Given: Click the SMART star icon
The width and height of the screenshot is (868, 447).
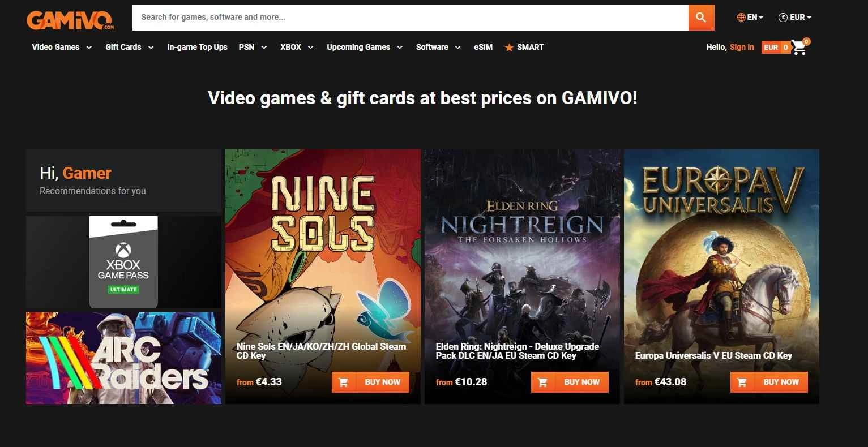Looking at the screenshot, I should pyautogui.click(x=509, y=48).
